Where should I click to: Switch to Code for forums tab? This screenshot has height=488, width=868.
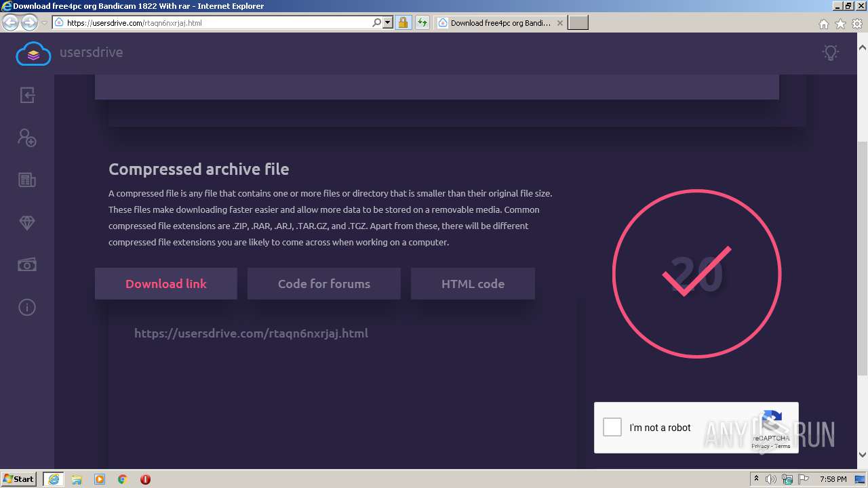tap(324, 284)
